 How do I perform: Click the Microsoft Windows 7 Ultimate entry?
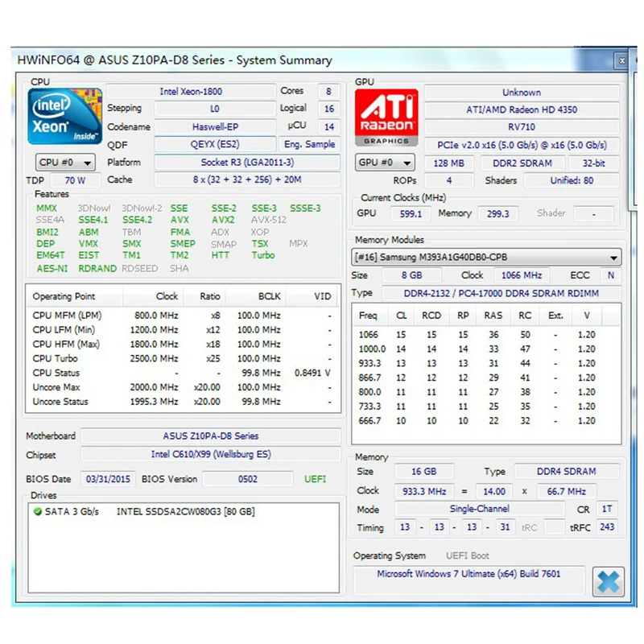point(469,573)
